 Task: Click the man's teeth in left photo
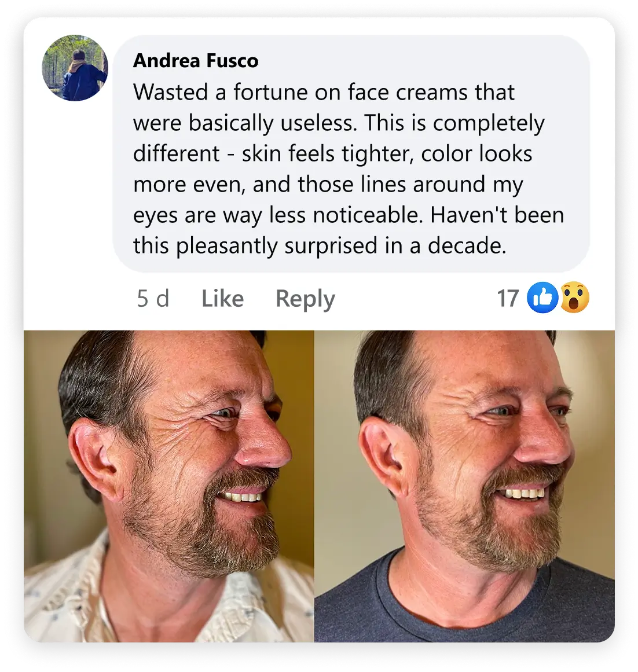pos(243,497)
